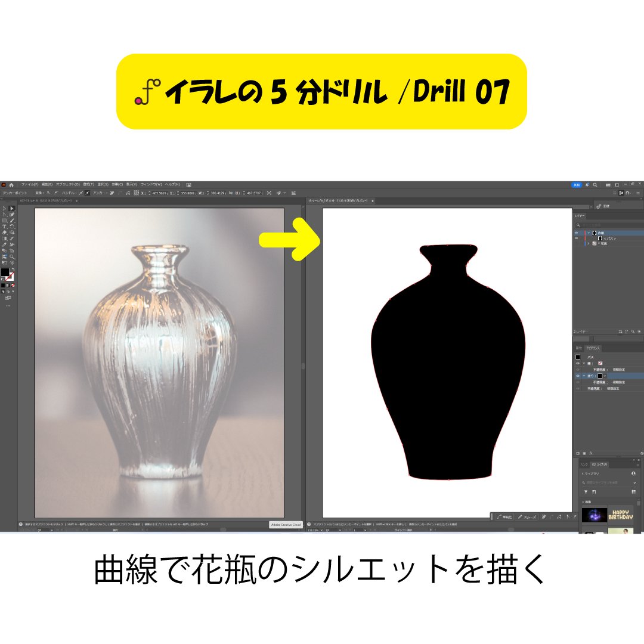644x644 pixels.
Task: Go back to Libraries list
Action: coord(590,473)
